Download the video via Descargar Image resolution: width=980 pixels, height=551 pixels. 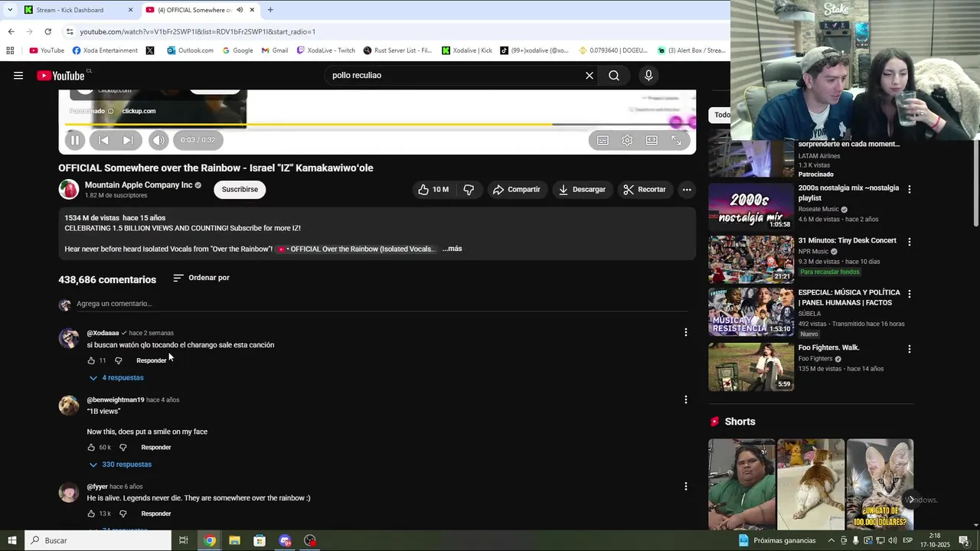pos(583,190)
